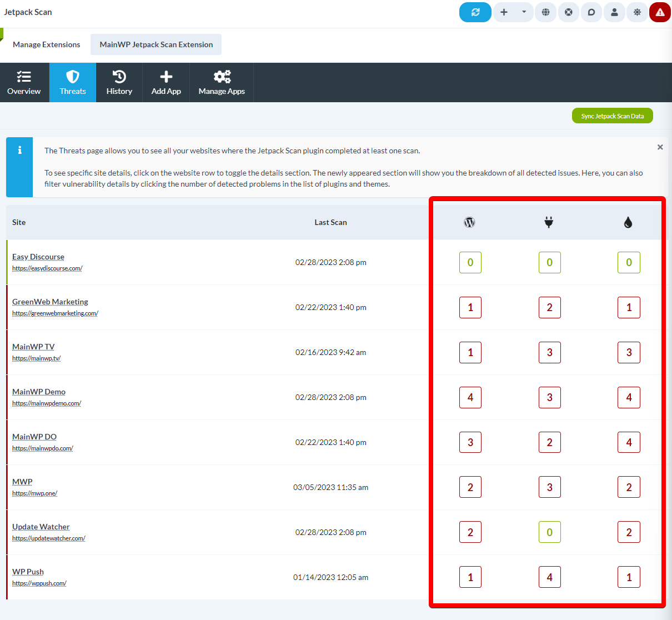Select the MainWP Jetpack Scan Extension tab
The height and width of the screenshot is (620, 672).
[x=156, y=44]
